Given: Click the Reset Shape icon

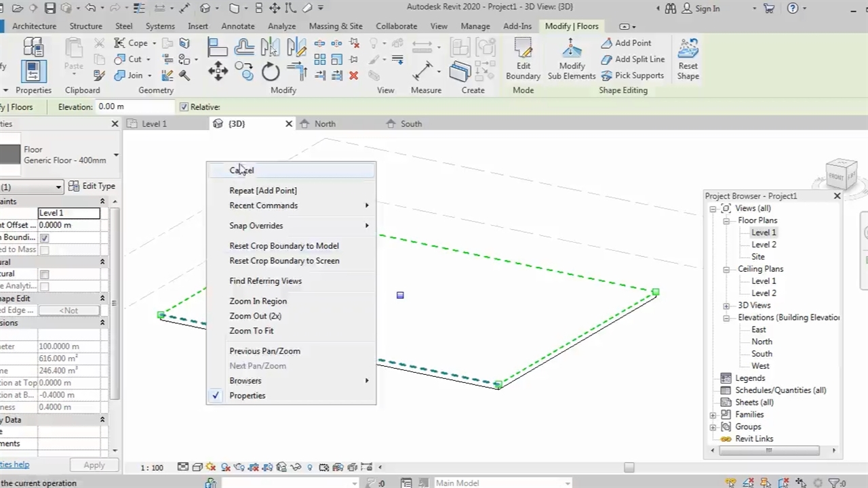Looking at the screenshot, I should tap(688, 49).
